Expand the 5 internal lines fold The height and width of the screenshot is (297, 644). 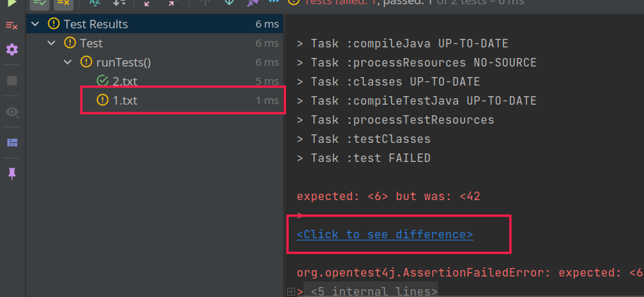click(x=292, y=291)
